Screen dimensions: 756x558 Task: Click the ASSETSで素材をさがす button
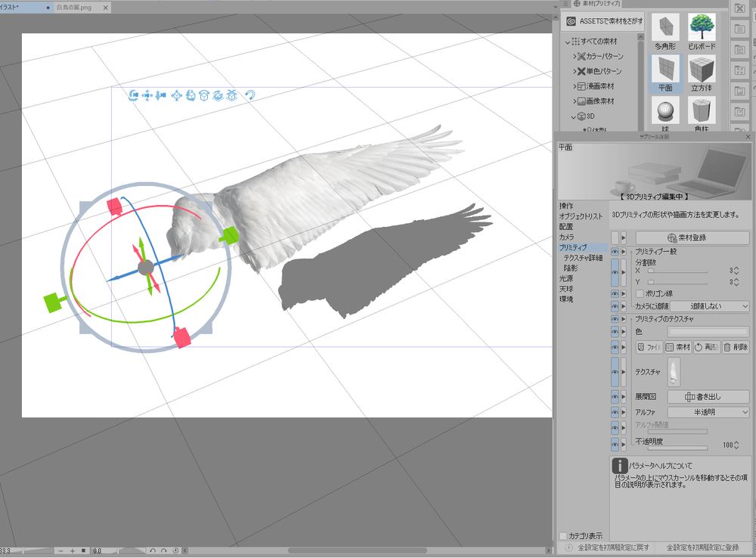pos(602,22)
